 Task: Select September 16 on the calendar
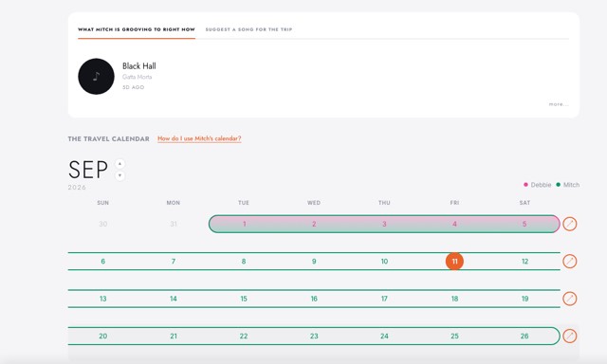314,299
